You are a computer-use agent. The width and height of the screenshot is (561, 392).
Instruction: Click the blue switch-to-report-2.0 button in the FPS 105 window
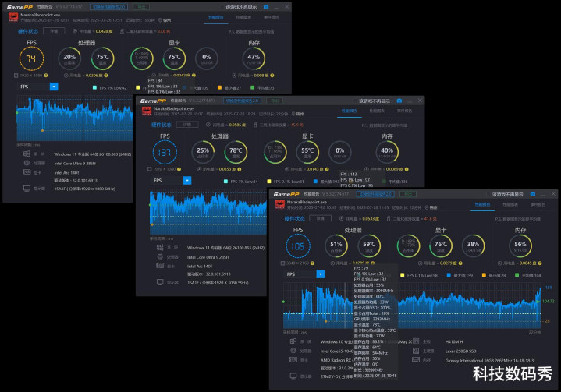375,194
